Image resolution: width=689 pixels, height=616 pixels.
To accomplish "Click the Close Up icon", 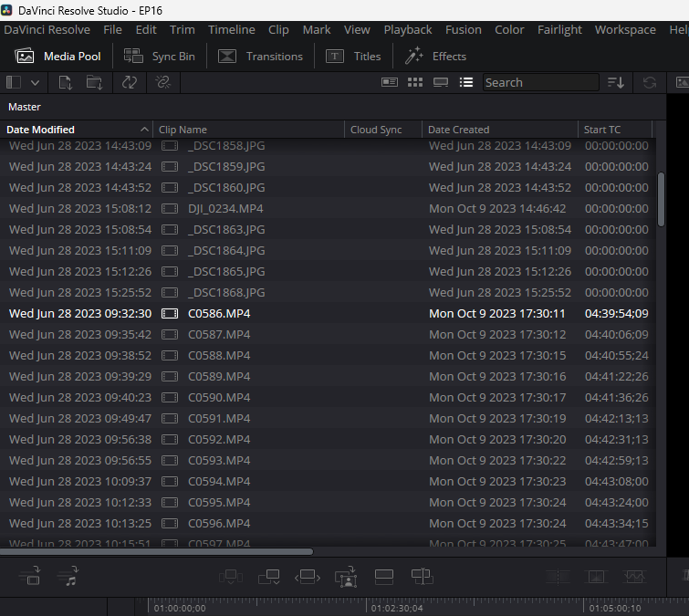I will click(x=346, y=577).
